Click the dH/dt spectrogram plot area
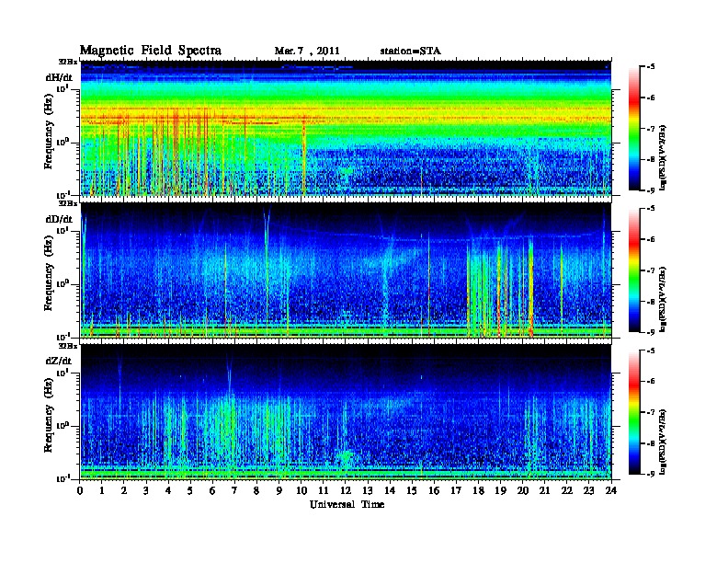 346,128
